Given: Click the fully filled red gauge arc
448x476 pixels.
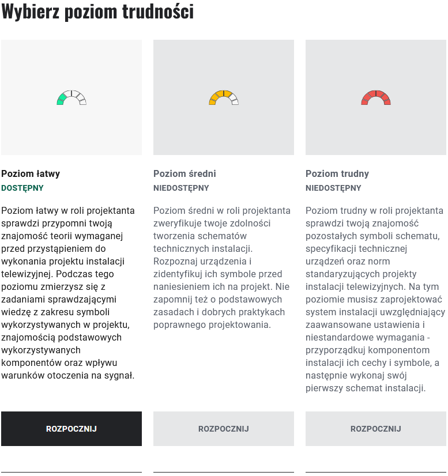Looking at the screenshot, I should [375, 95].
